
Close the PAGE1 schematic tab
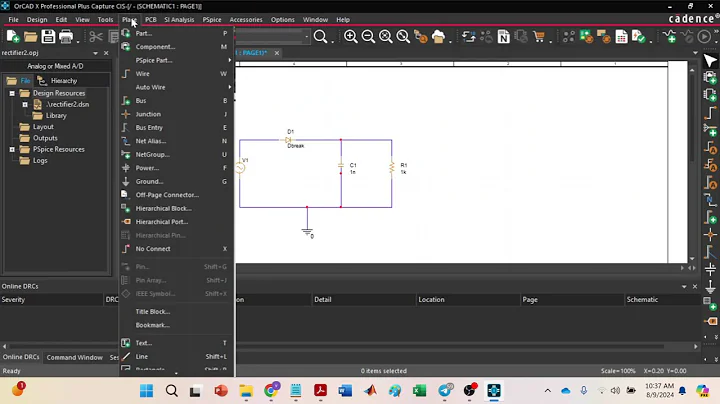pyautogui.click(x=277, y=53)
